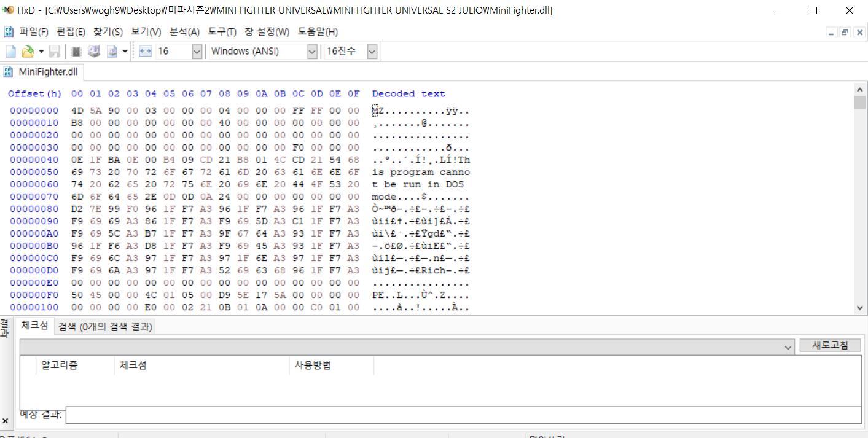
Task: Click offset label 000000F0
Action: tap(34, 295)
